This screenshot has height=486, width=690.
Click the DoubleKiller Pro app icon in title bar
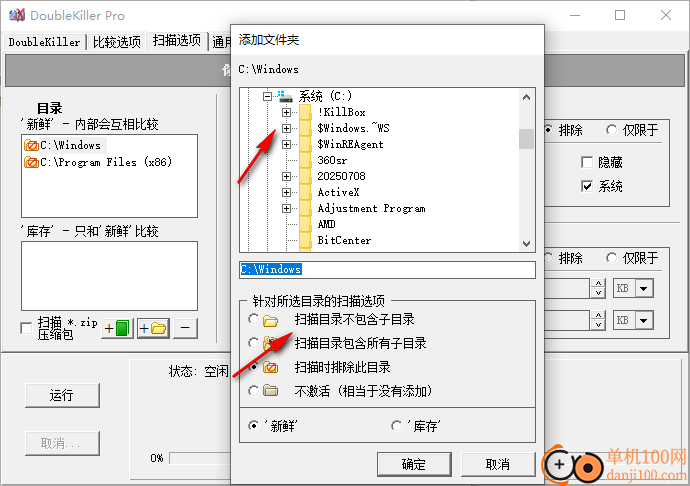17,15
